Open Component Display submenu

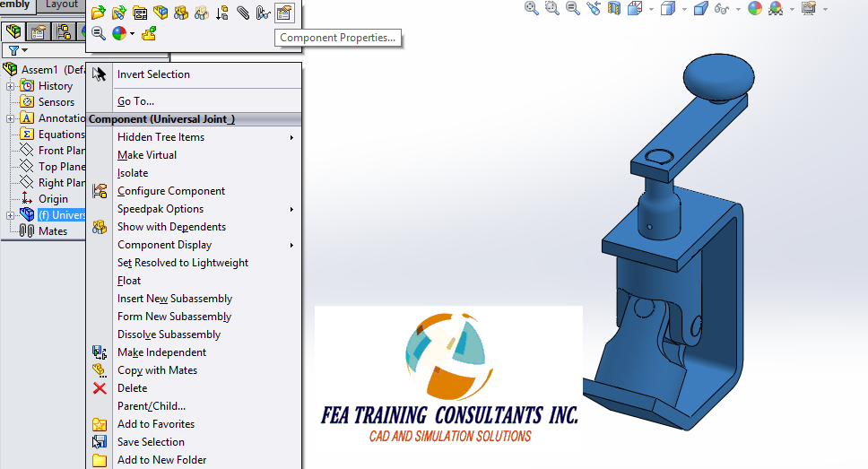pos(195,245)
